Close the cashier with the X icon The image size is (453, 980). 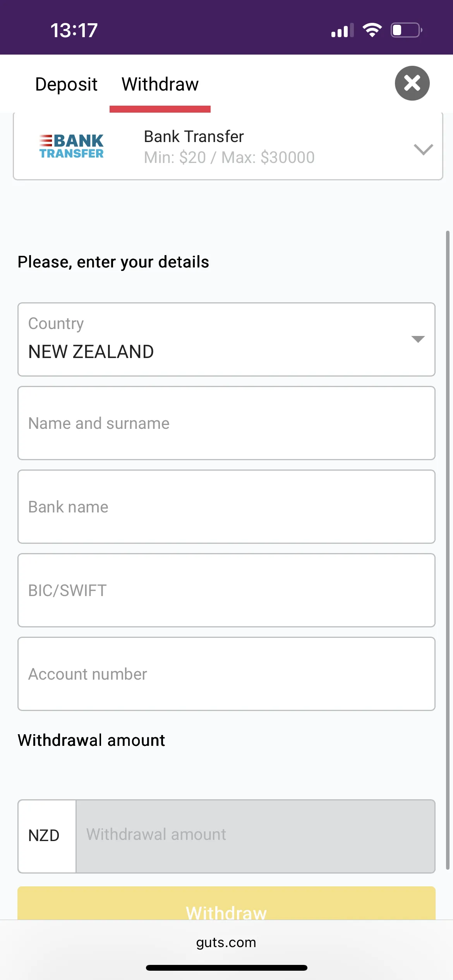pyautogui.click(x=412, y=83)
